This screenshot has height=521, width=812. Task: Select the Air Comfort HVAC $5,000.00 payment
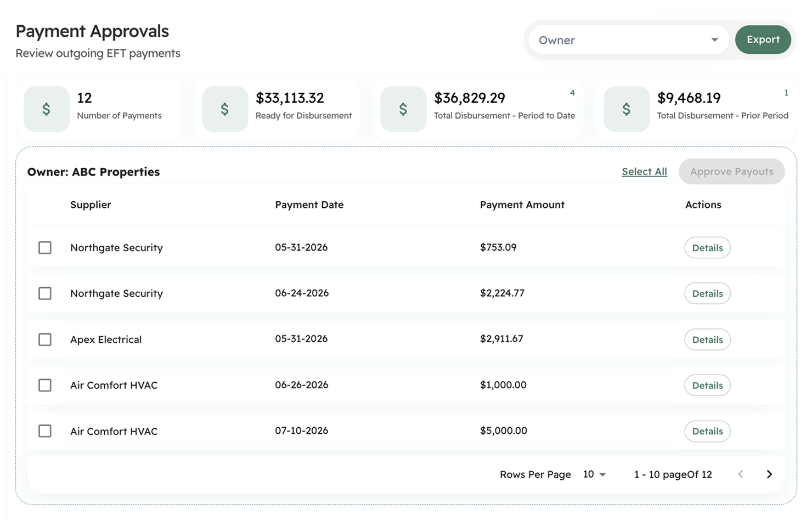45,431
